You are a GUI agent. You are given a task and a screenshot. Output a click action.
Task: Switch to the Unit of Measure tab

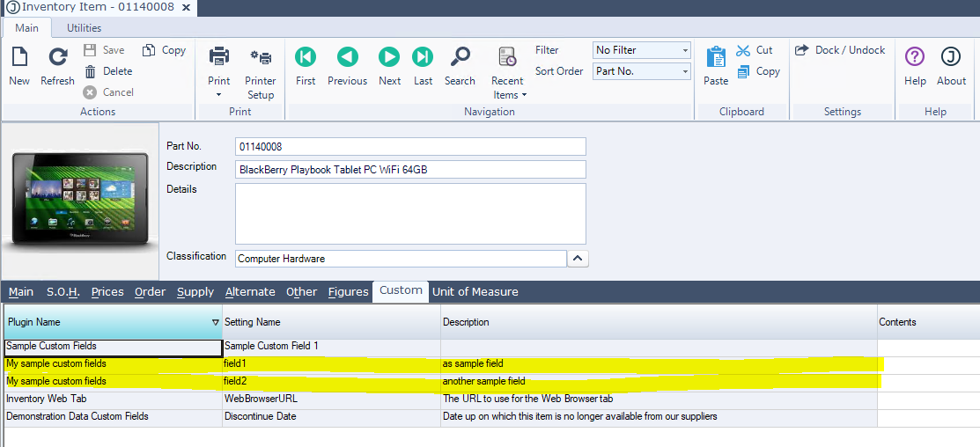coord(475,291)
